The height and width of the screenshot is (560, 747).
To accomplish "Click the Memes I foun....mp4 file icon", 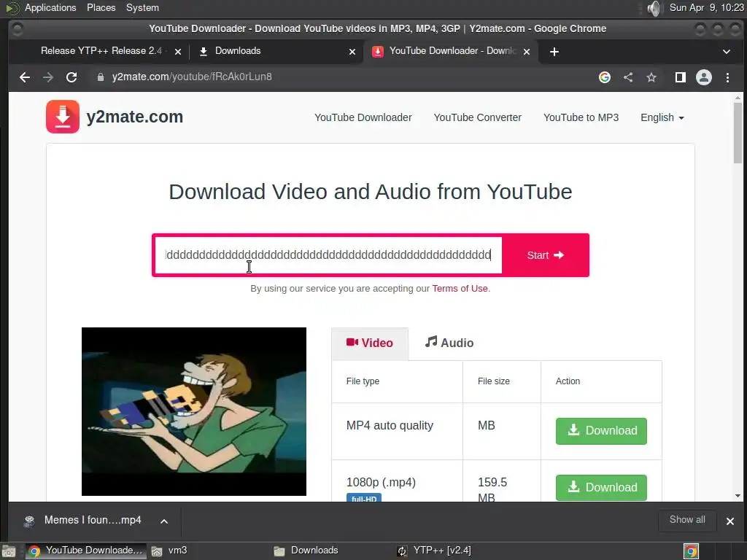I will click(x=29, y=521).
